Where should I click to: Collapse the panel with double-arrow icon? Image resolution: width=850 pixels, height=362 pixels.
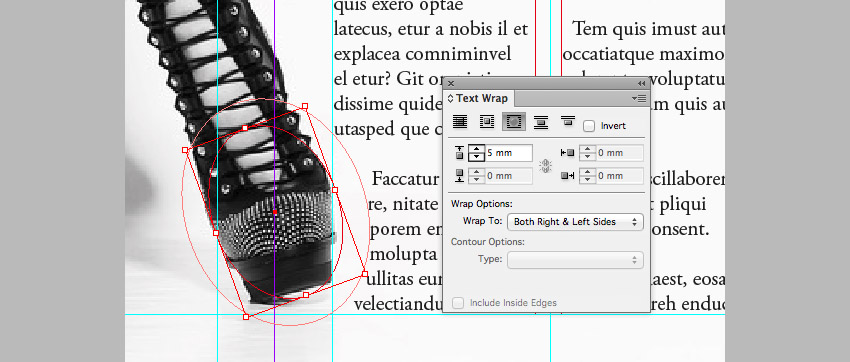coord(641,83)
